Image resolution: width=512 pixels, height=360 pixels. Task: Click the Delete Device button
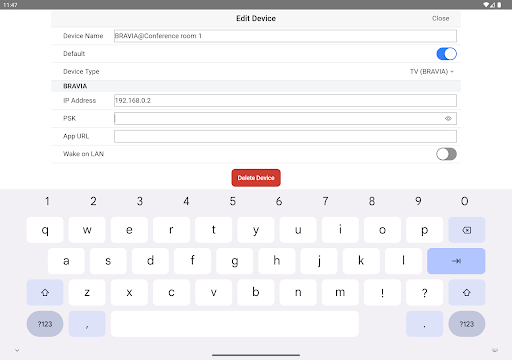(256, 178)
